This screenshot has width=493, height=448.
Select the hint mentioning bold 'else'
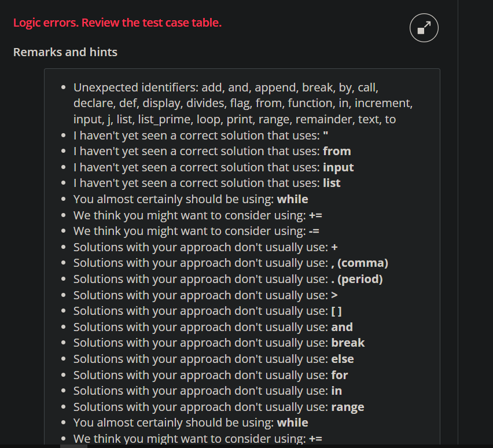(x=214, y=359)
